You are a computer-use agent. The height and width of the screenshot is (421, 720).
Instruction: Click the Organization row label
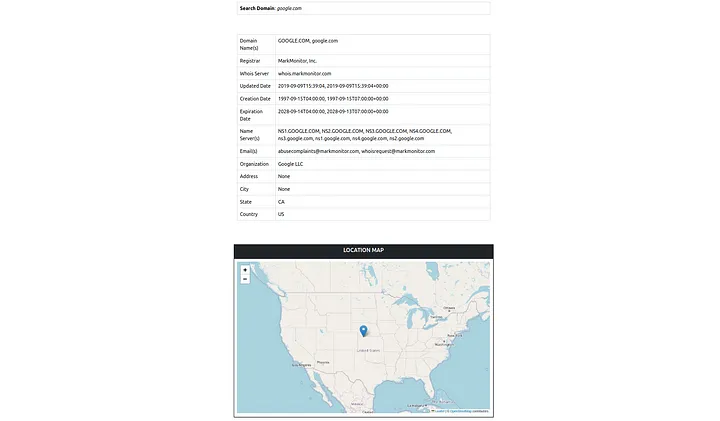254,164
